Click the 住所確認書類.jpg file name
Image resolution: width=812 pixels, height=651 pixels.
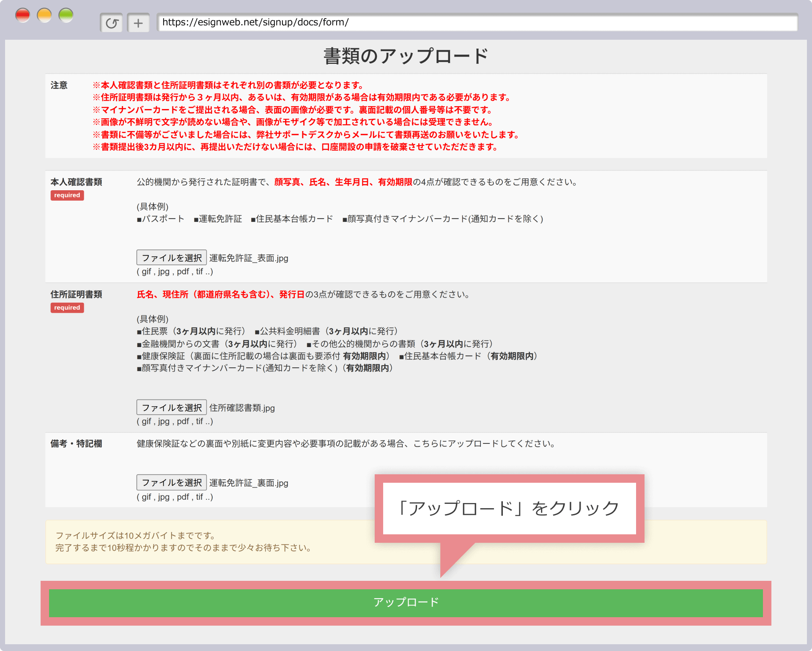pyautogui.click(x=242, y=408)
